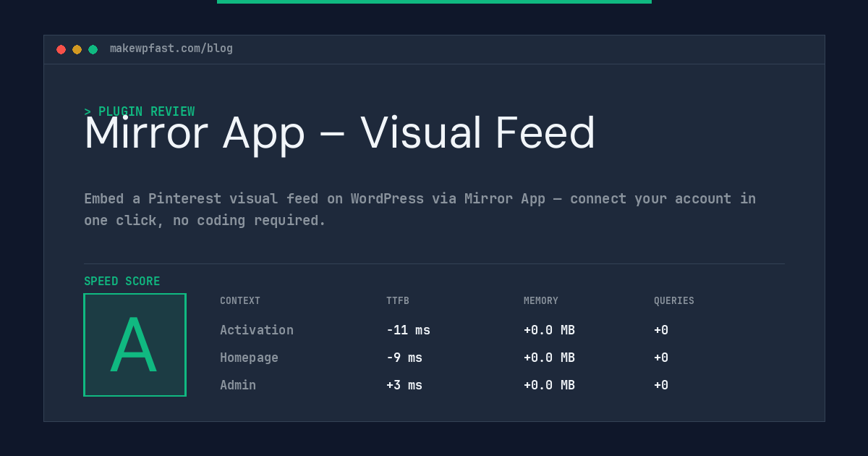Screen dimensions: 868x456
Task: Click the Homepage row memory value
Action: click(x=549, y=358)
